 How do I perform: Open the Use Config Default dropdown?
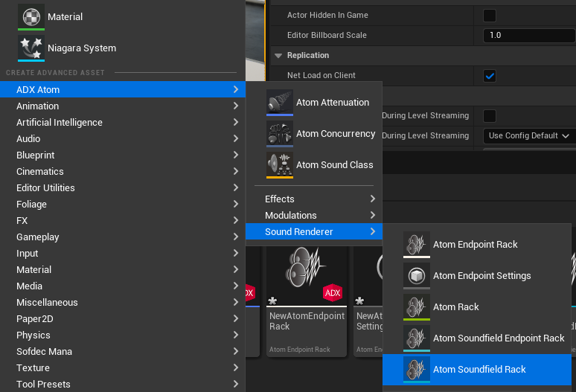click(528, 135)
